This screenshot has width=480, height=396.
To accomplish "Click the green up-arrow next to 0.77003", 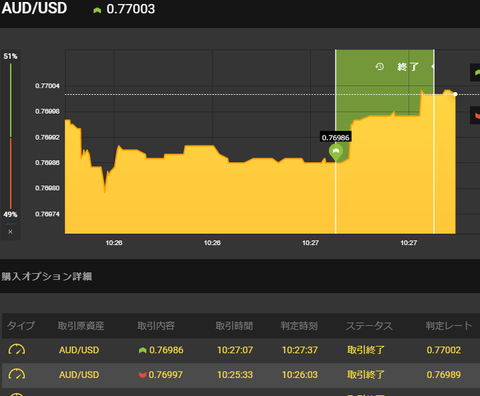I will tap(97, 10).
